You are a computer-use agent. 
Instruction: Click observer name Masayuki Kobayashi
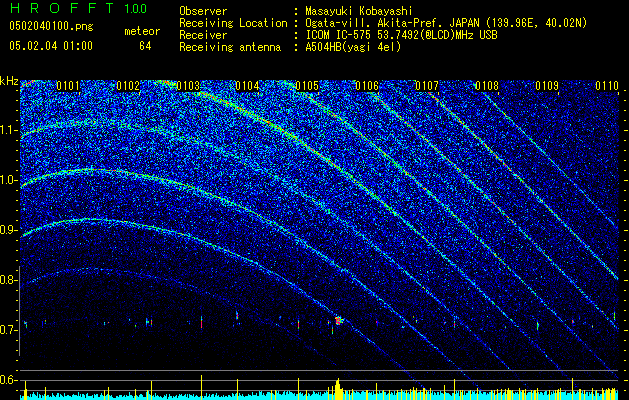tap(359, 11)
